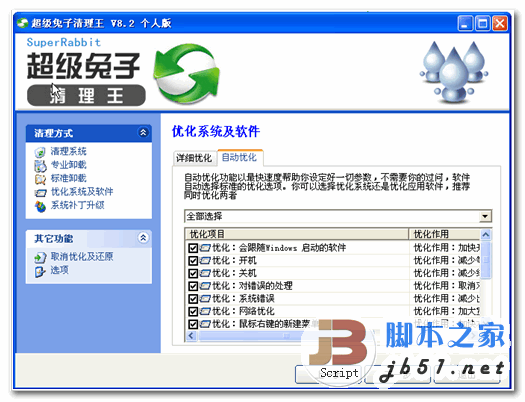
Task: Uncheck the 优化：网络优化 checkbox
Action: point(193,312)
